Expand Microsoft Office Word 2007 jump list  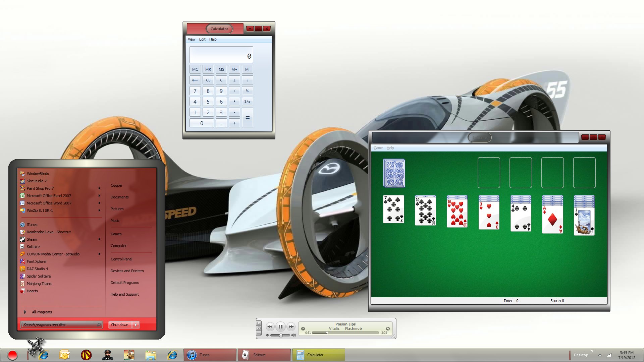pyautogui.click(x=99, y=203)
